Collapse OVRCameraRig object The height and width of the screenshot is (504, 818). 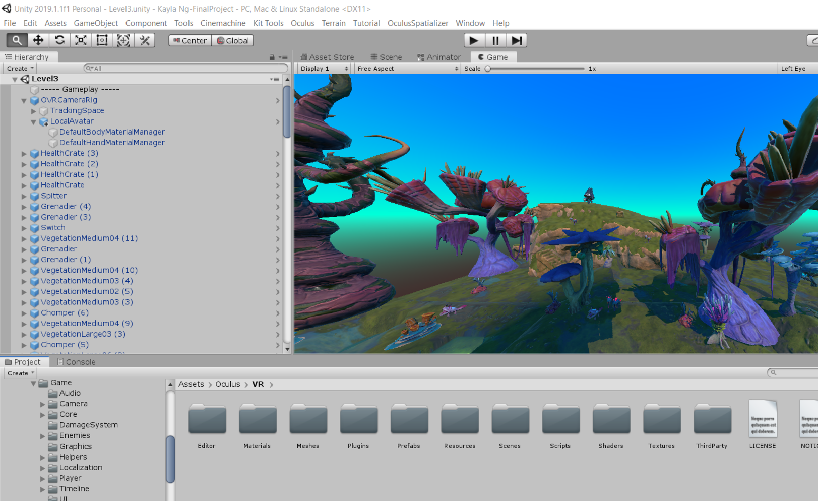(24, 100)
